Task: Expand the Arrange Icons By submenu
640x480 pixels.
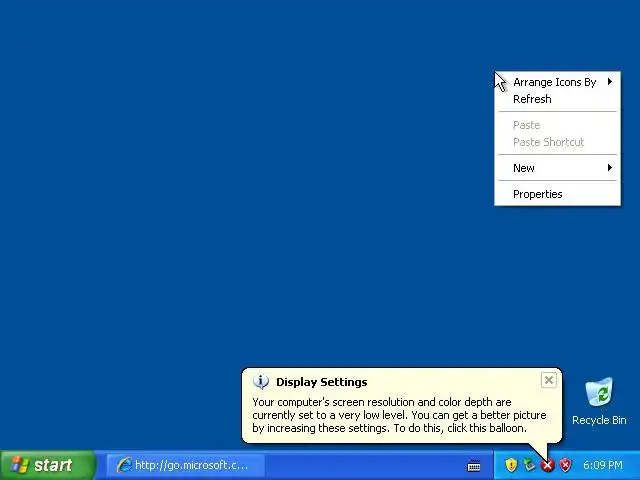Action: [557, 82]
